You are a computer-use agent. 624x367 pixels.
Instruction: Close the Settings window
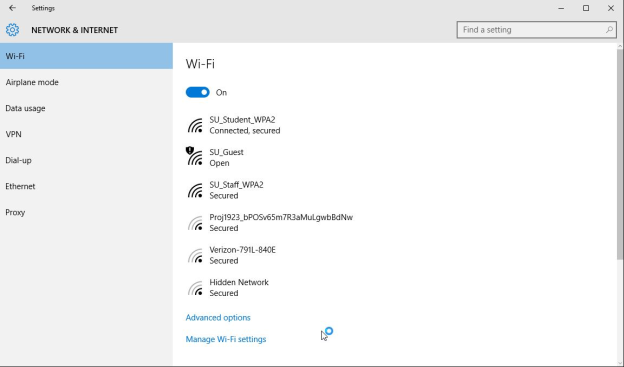[x=611, y=8]
